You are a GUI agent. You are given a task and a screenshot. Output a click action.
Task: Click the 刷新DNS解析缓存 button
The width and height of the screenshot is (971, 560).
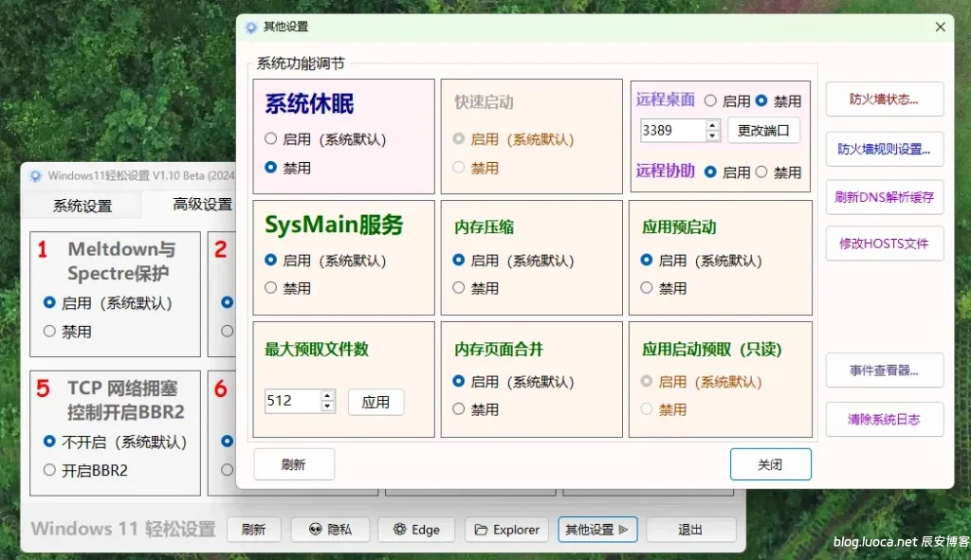click(x=884, y=197)
